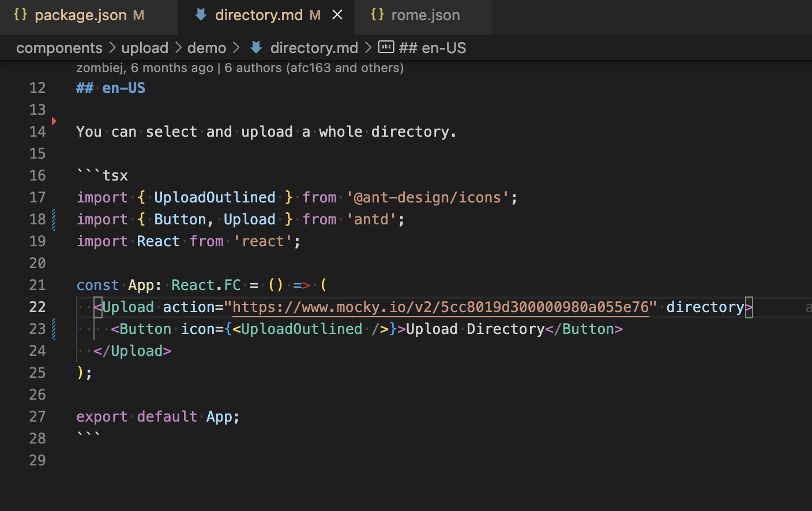Click the markdown file icon in the breadcrumb
812x511 pixels.
(255, 47)
